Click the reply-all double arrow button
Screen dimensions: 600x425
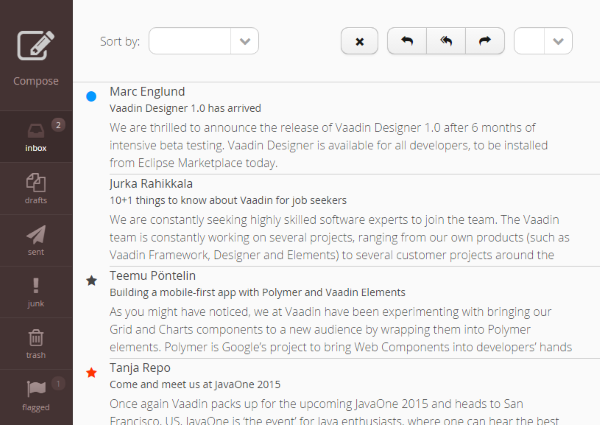(x=446, y=41)
